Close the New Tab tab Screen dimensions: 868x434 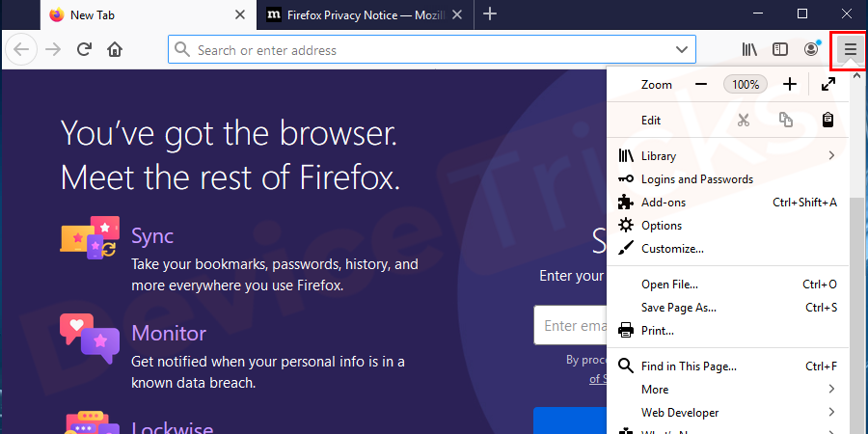pyautogui.click(x=240, y=14)
